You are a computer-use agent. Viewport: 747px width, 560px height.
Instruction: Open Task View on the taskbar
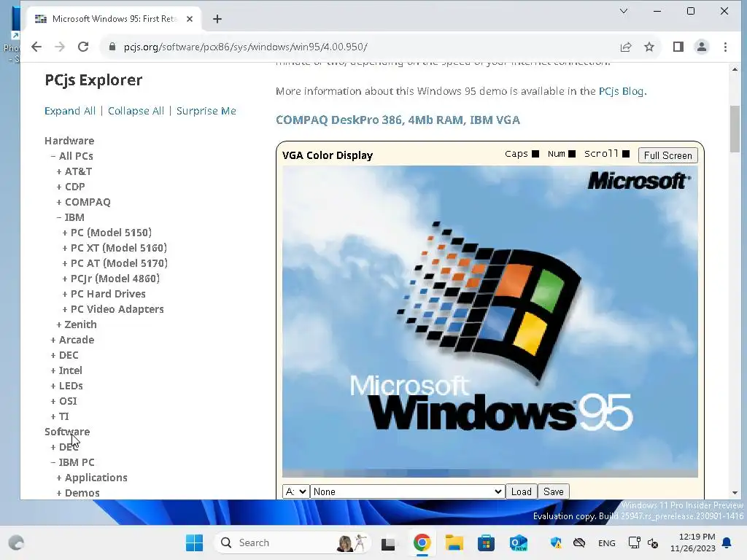point(388,543)
